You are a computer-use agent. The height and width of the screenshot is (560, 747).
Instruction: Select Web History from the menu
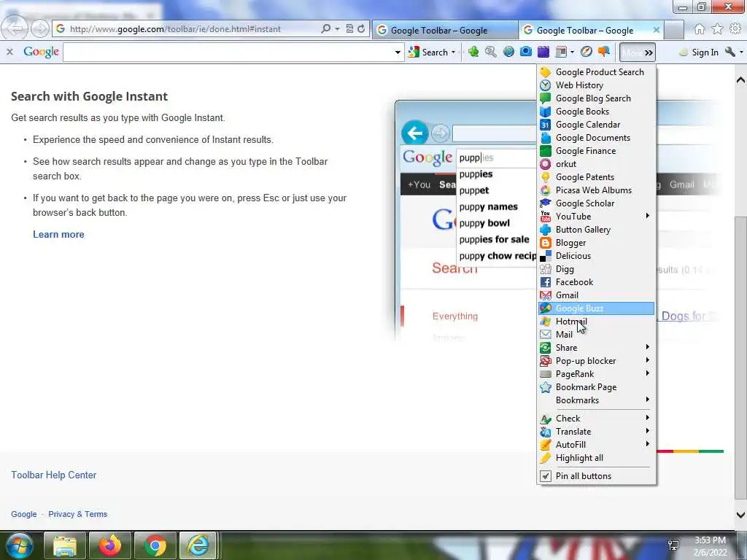coord(596,85)
